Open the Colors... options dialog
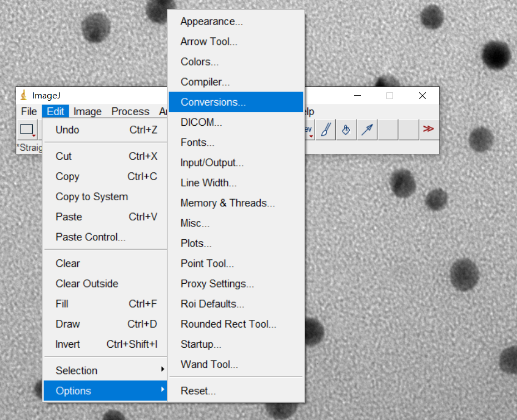This screenshot has height=420, width=517. click(199, 62)
